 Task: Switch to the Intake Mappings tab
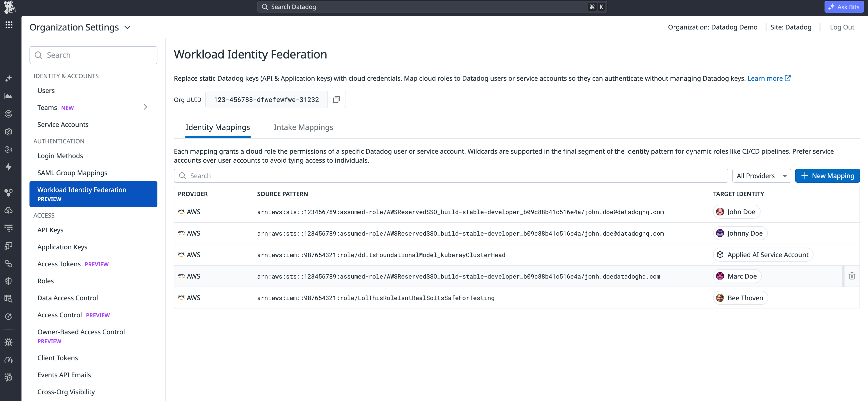303,127
